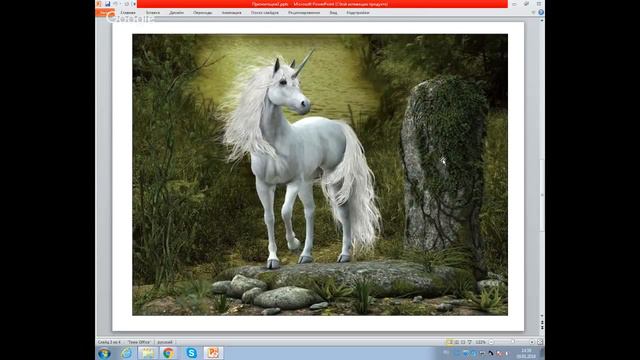
Task: Click the zoom in plus button
Action: [x=532, y=342]
